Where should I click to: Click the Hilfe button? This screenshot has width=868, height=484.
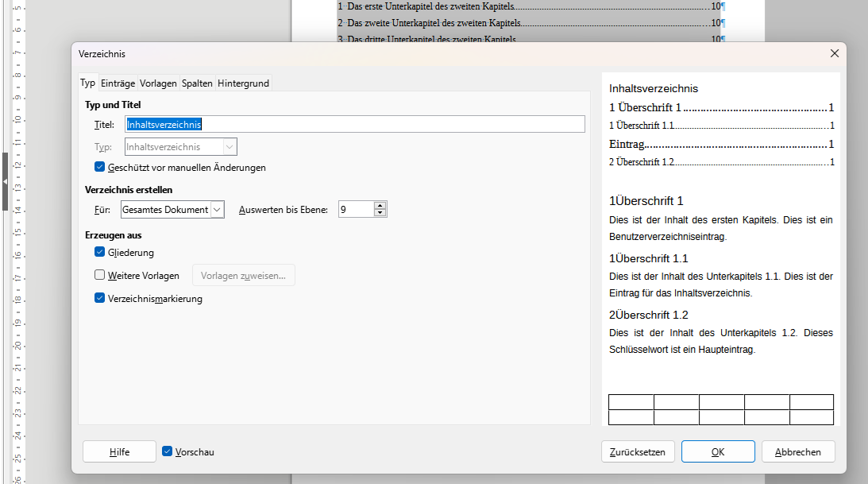[120, 452]
